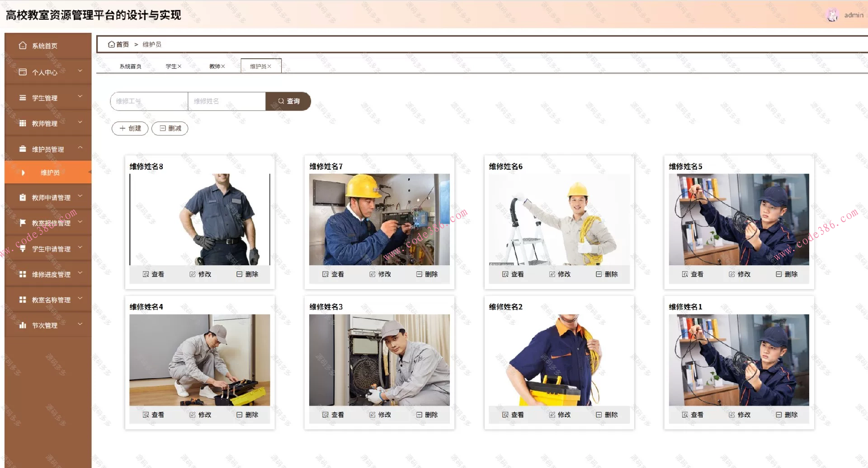Expand the 教室名称管理 menu chevron
Image resolution: width=868 pixels, height=468 pixels.
tap(80, 299)
